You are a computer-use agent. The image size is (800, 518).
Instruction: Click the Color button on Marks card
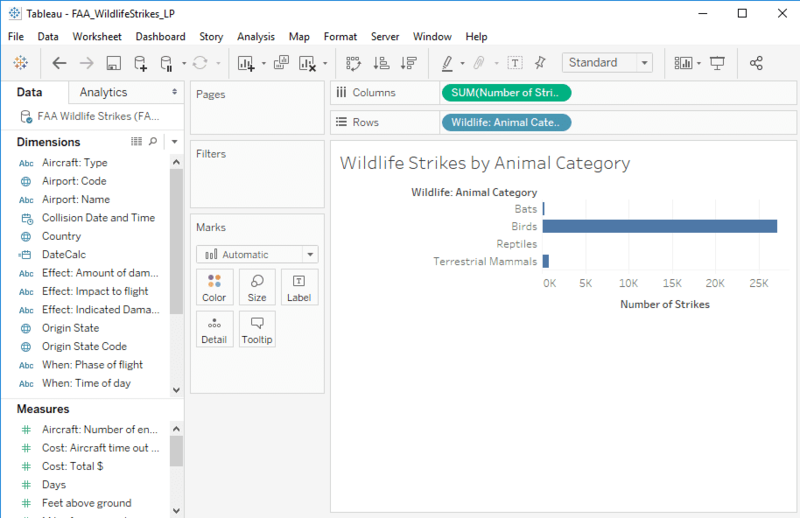(x=214, y=287)
